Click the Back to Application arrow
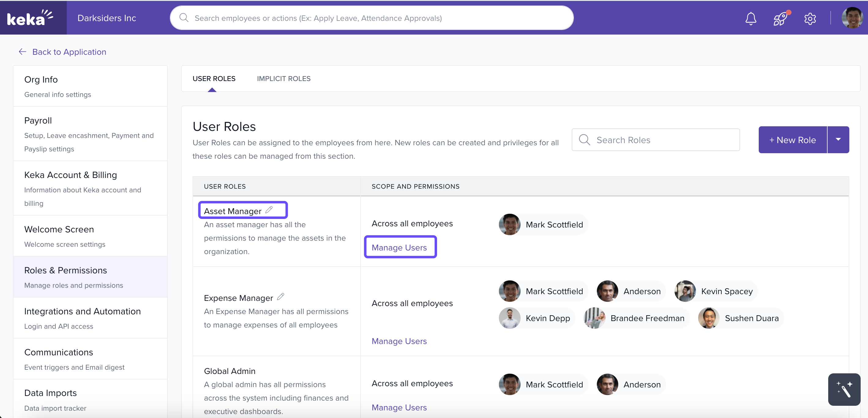 click(x=22, y=52)
